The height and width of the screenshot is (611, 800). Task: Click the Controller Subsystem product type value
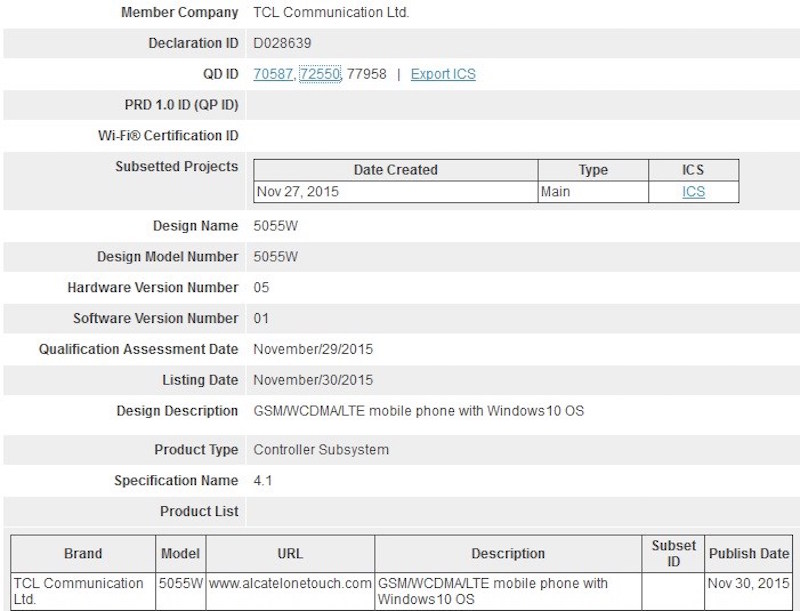tap(321, 449)
